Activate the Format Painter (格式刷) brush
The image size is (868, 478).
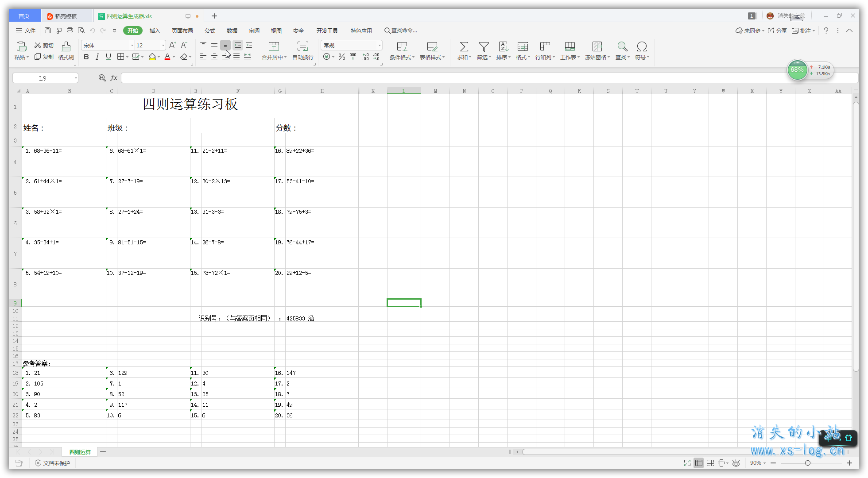[x=66, y=50]
